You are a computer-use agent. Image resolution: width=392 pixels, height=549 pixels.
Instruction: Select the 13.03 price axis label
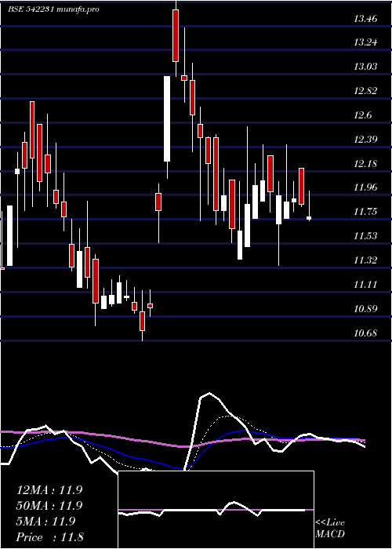(x=365, y=67)
